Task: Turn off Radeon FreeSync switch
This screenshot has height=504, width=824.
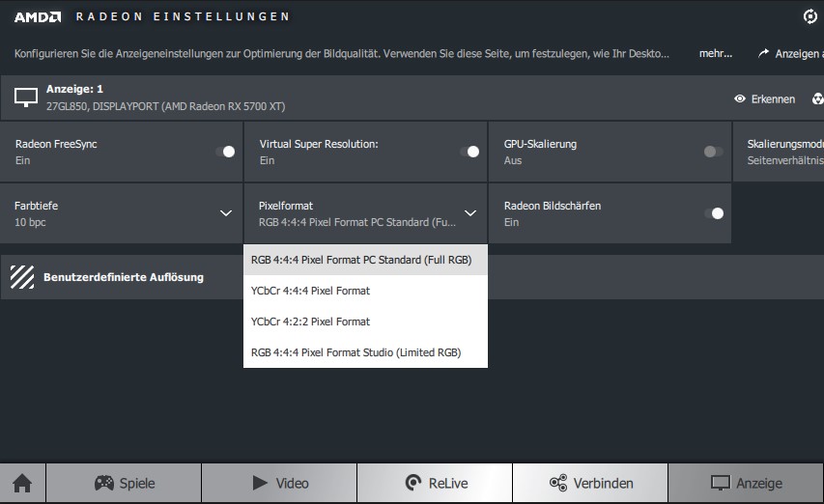Action: coord(225,152)
